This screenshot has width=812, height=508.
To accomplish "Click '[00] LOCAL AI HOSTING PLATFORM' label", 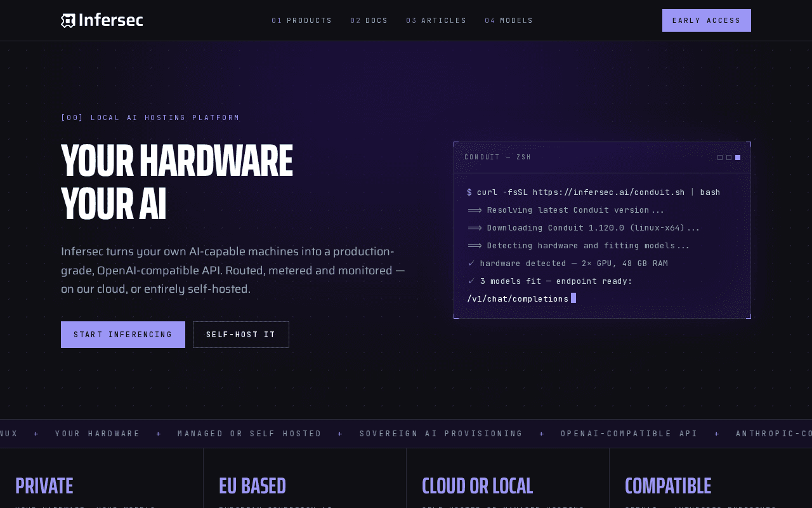I will (150, 117).
